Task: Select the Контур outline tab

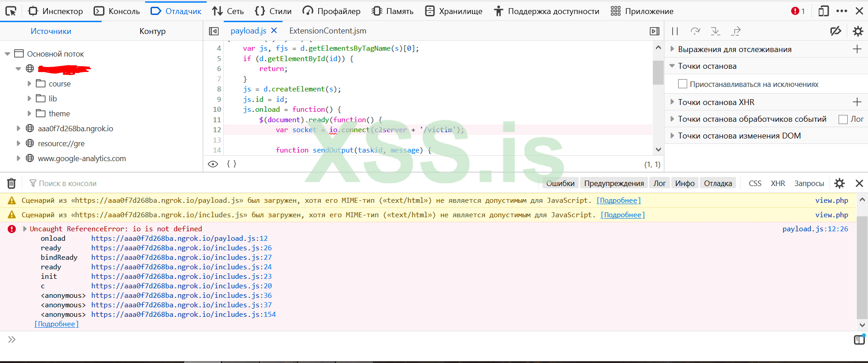Action: pyautogui.click(x=152, y=31)
